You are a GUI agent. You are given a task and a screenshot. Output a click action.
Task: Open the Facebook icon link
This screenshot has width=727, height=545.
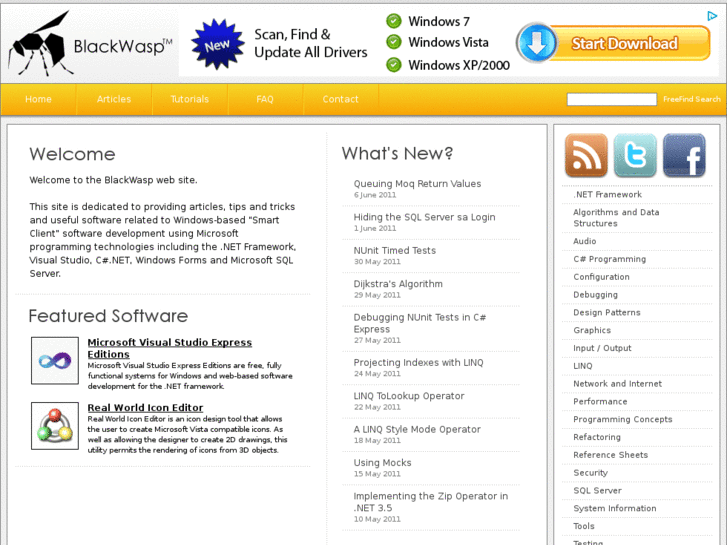pos(684,155)
